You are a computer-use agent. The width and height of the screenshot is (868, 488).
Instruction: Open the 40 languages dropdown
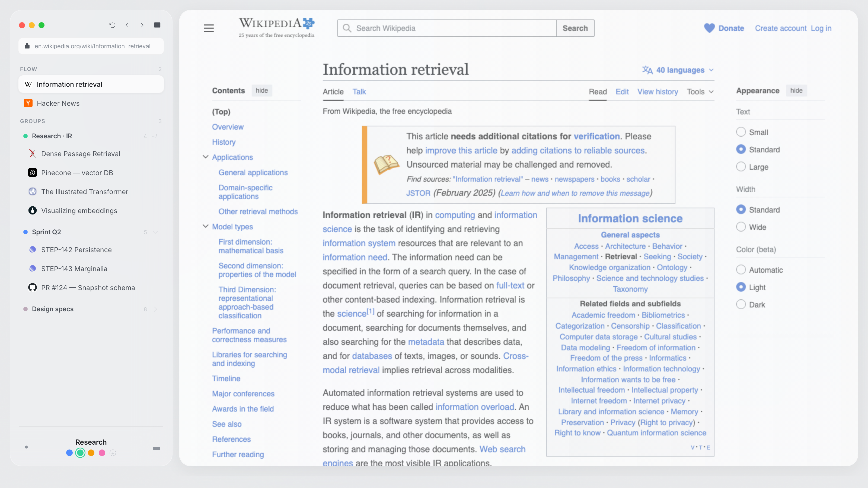pyautogui.click(x=678, y=70)
